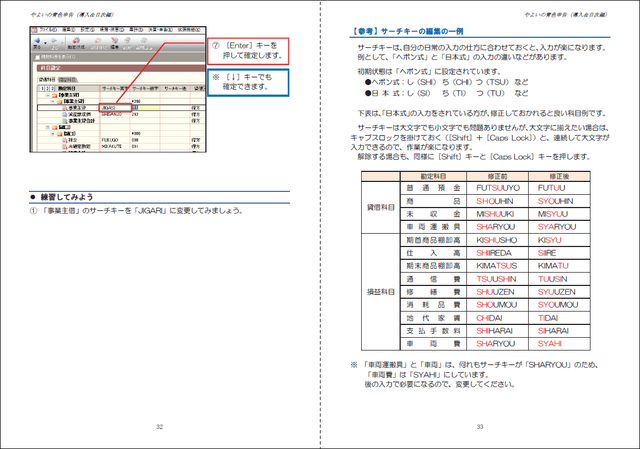Switch to the 損益科目 tab
Screen dimensions: 640x449
click(x=67, y=80)
